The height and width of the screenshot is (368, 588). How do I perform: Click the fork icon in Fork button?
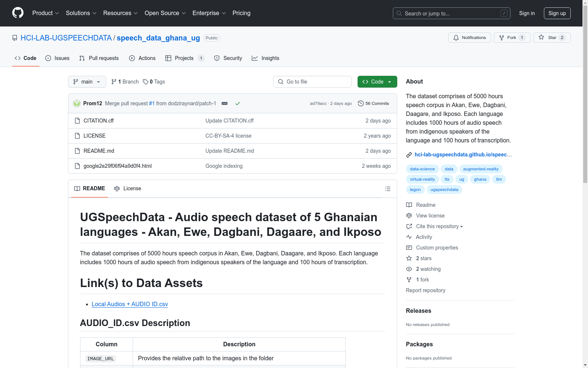[502, 38]
